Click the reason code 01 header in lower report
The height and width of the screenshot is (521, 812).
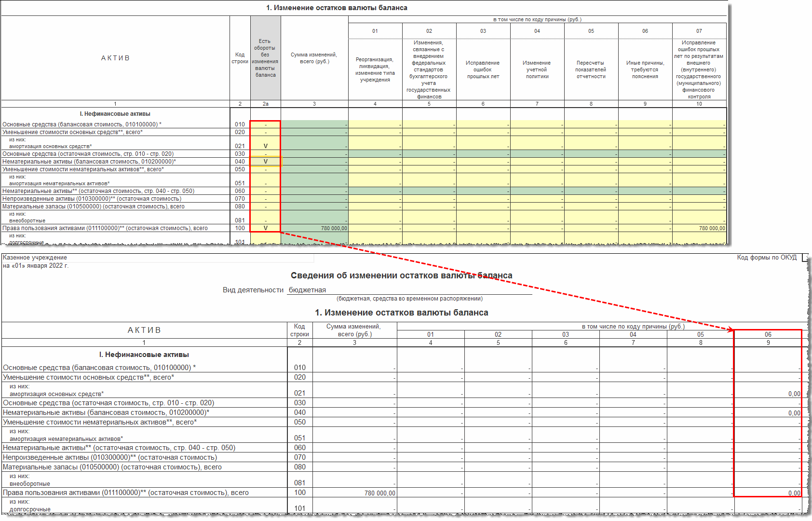[431, 334]
